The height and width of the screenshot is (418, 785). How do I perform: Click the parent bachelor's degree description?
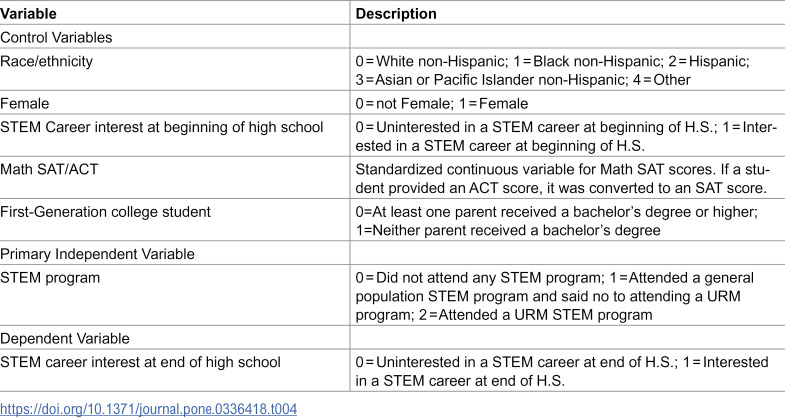pos(557,221)
